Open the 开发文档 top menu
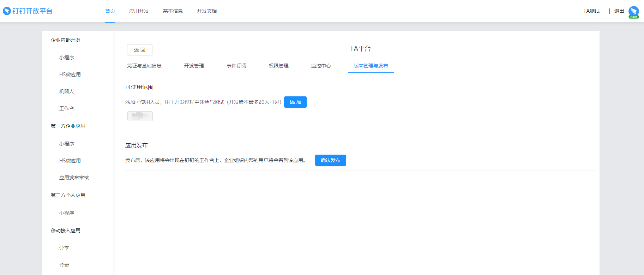The image size is (644, 275). (207, 11)
